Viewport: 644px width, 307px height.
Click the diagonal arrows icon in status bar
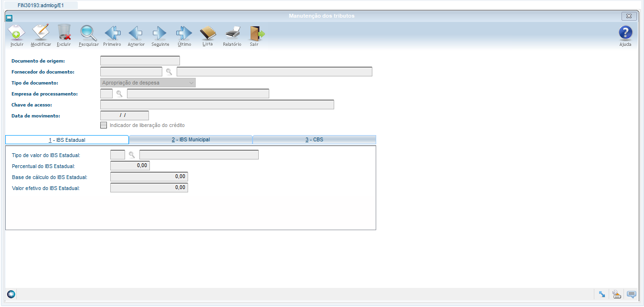click(602, 294)
